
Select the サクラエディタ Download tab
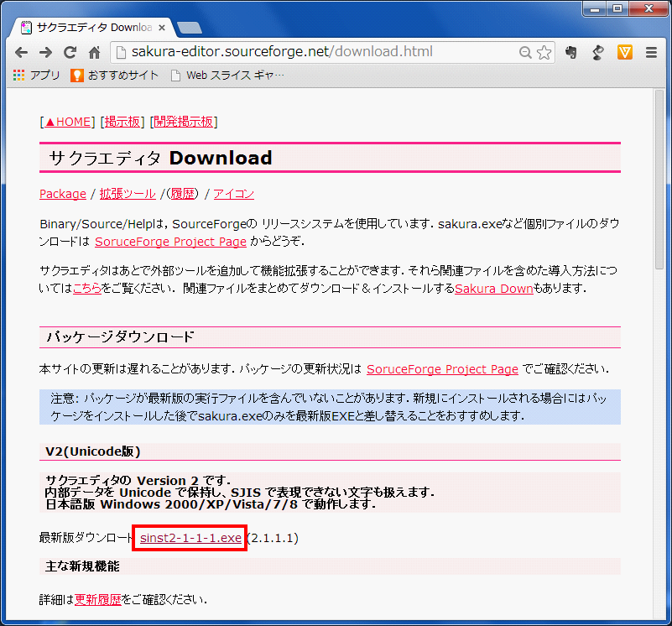91,28
